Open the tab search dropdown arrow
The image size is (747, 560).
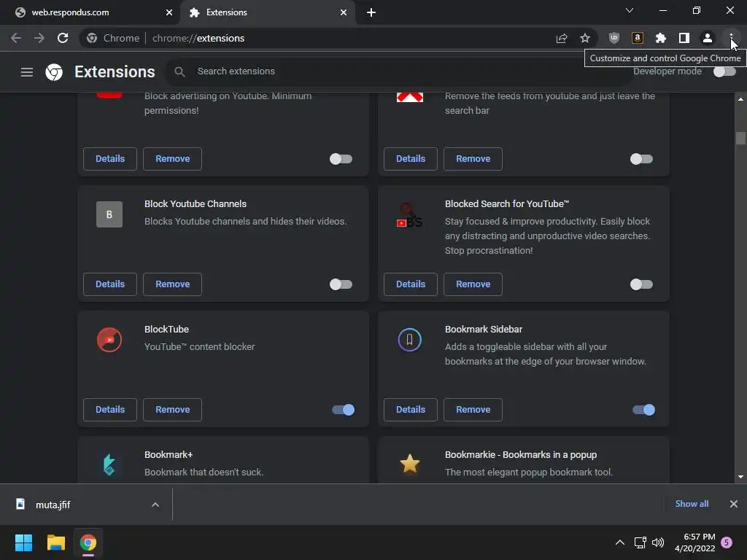630,10
